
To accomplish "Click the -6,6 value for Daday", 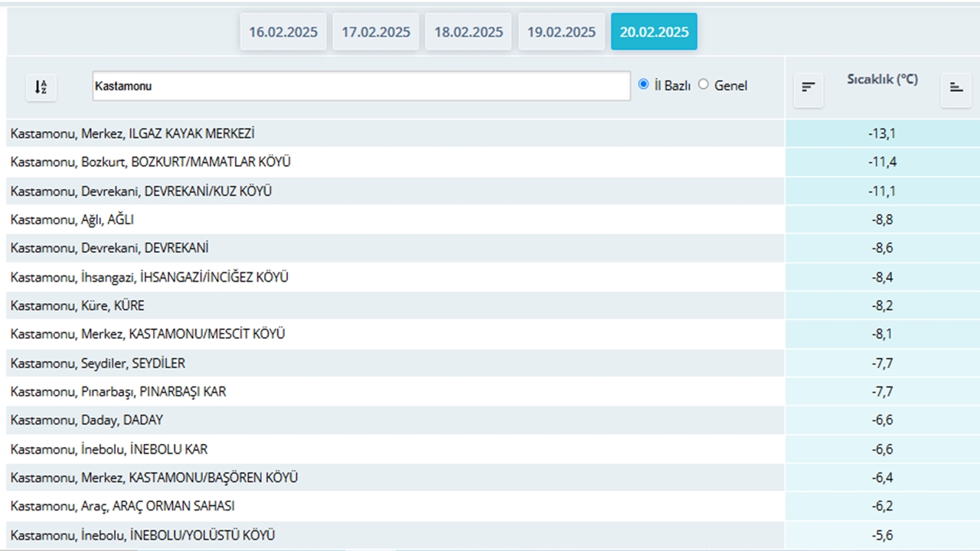I will [882, 420].
